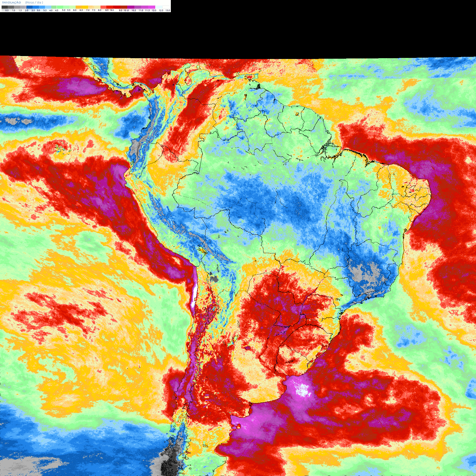Screen dimensions: 476x476
Task: Select the bright red swatch above 9.0
Action: pos(110,7)
